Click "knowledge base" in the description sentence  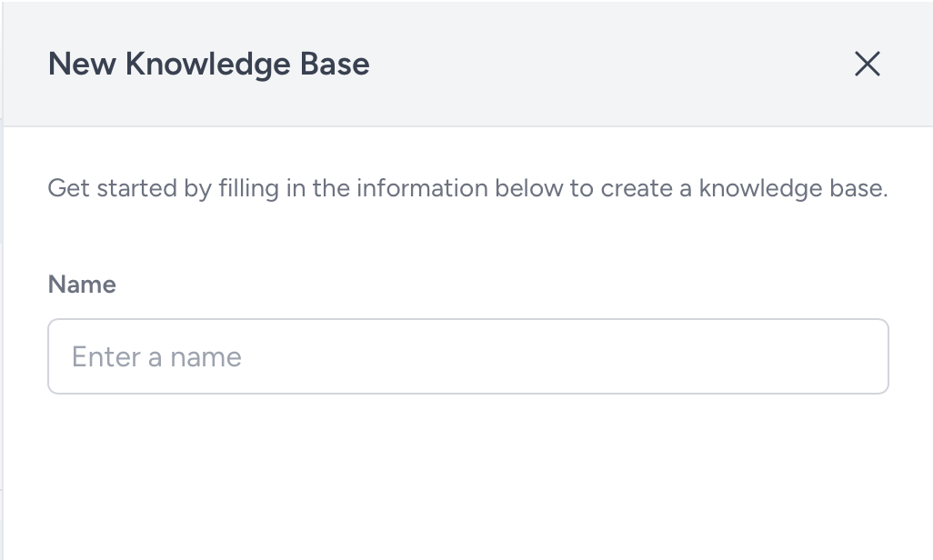click(792, 189)
